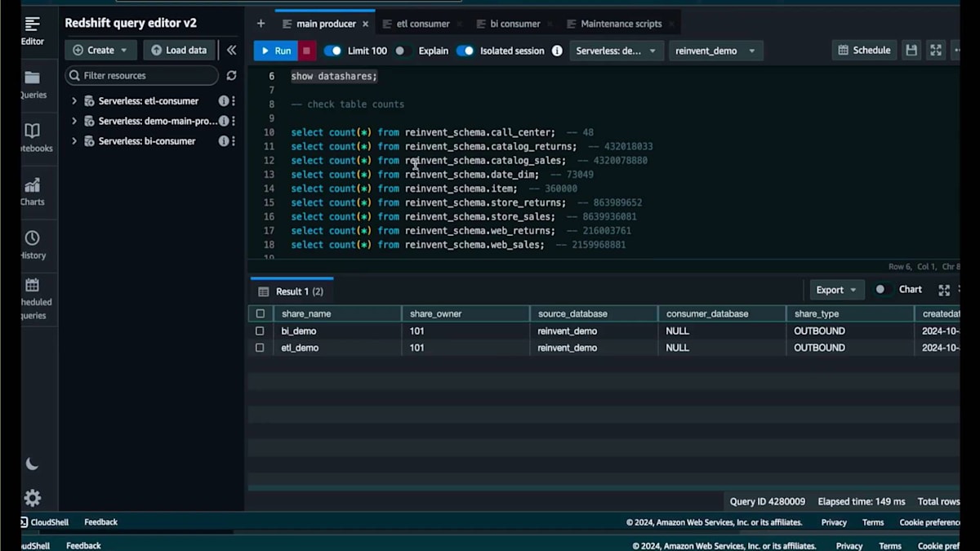This screenshot has height=551, width=980.
Task: Check the select-all results checkbox
Action: (x=261, y=313)
